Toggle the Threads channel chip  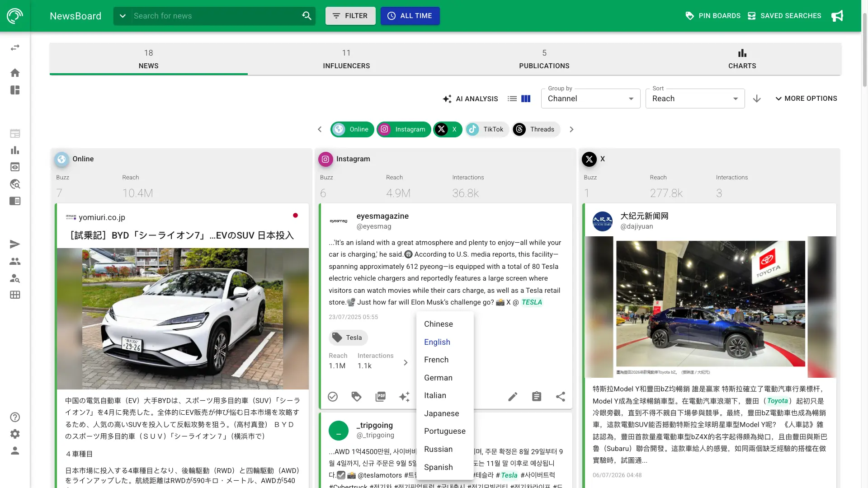tap(536, 129)
